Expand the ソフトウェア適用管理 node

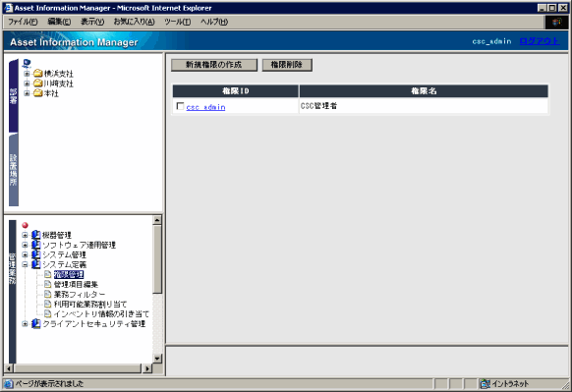point(25,245)
